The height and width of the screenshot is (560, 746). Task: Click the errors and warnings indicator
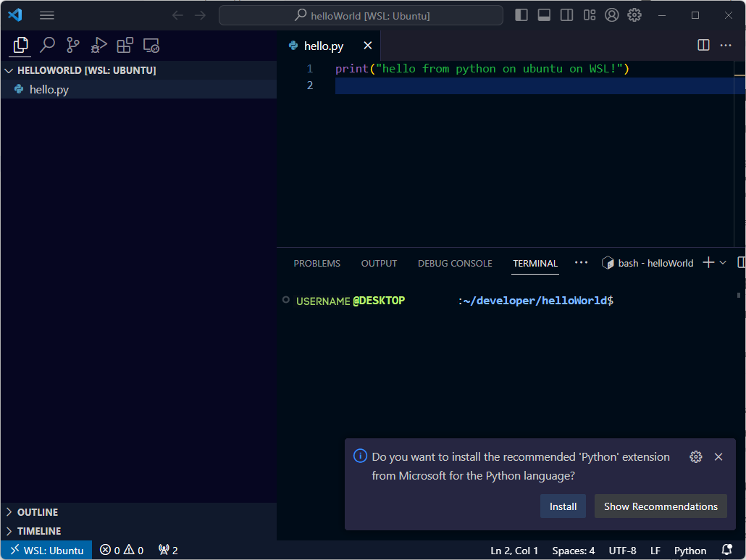click(x=121, y=550)
